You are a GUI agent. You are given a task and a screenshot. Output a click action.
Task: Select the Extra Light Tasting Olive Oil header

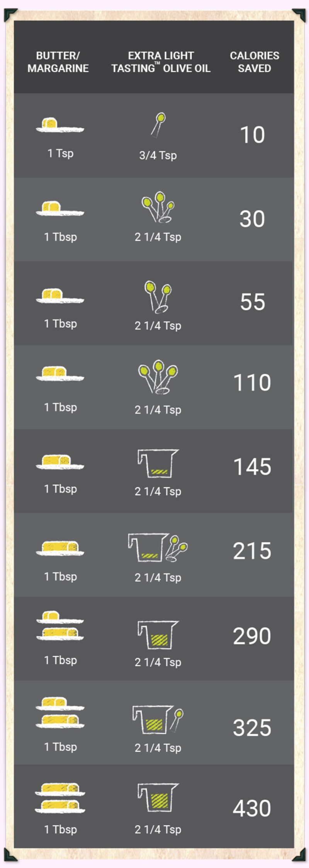tap(161, 62)
